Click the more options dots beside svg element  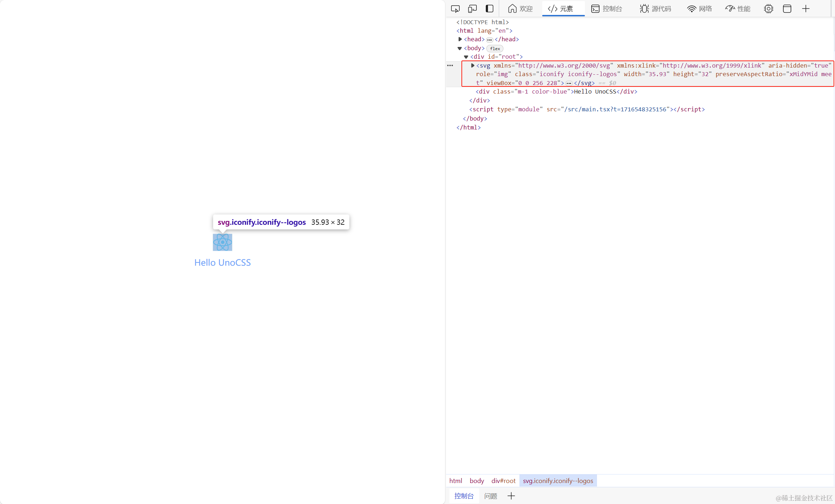click(x=450, y=65)
